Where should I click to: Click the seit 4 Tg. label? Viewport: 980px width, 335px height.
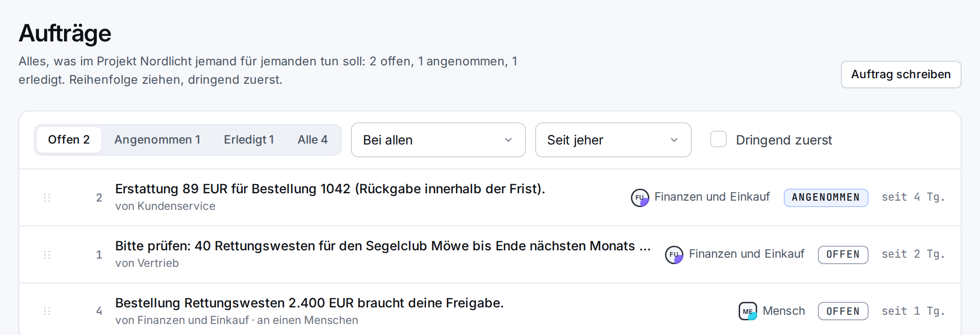tap(913, 197)
